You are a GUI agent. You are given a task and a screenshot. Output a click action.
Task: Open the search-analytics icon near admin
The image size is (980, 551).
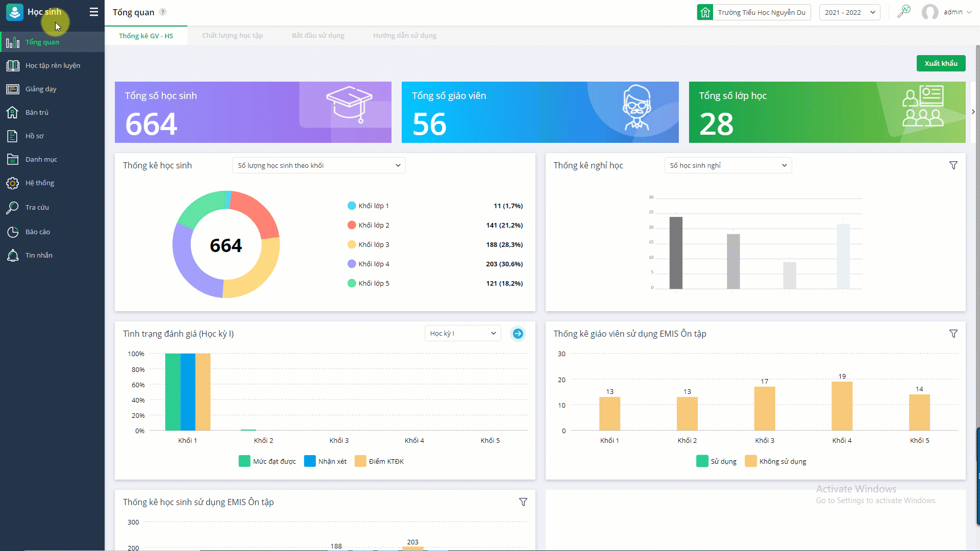904,12
